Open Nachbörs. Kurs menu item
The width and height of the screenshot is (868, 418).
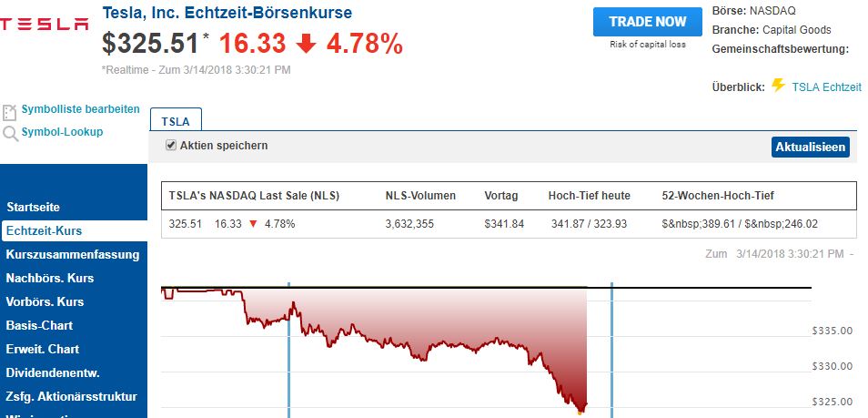point(50,279)
